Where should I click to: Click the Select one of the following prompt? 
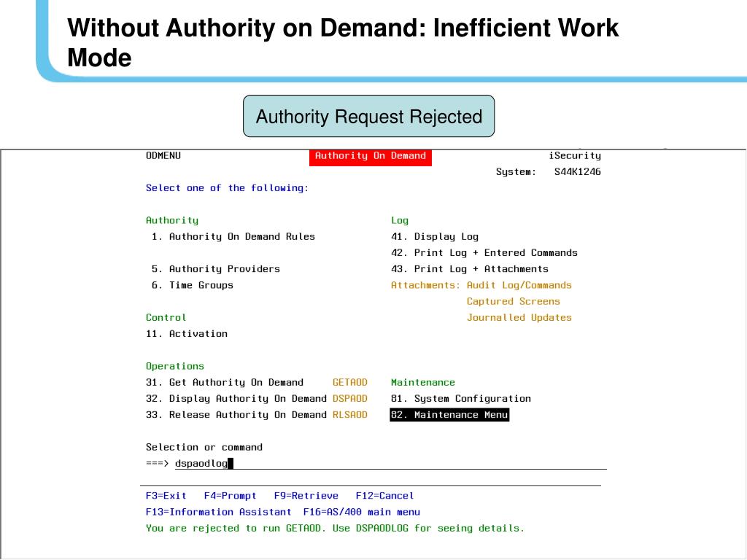pyautogui.click(x=228, y=188)
